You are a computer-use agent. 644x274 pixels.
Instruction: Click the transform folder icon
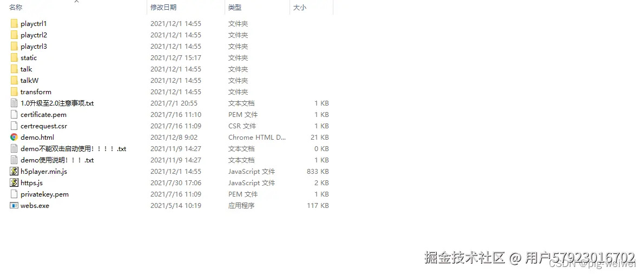pyautogui.click(x=14, y=92)
